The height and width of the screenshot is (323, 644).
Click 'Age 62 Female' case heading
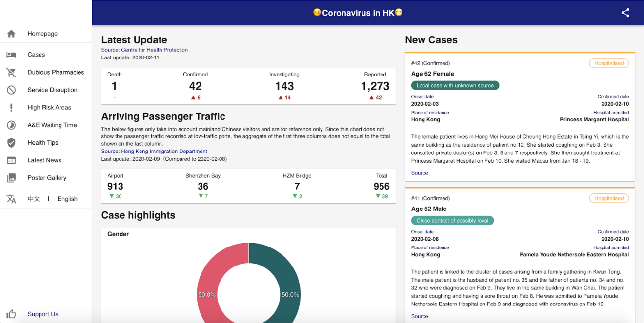pos(433,74)
